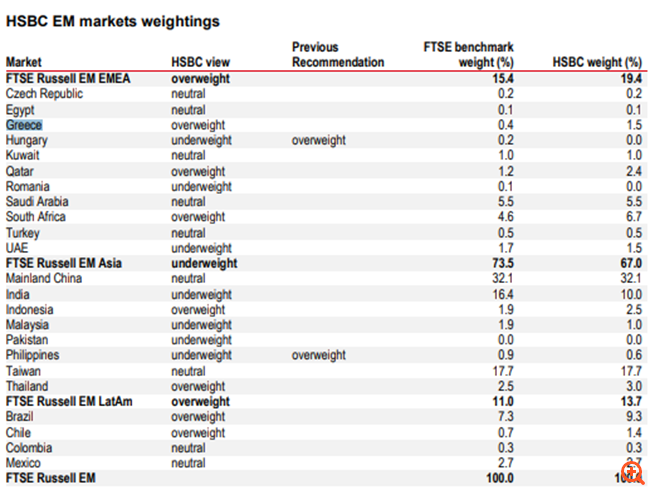Select the 'Egypt' market name
This screenshot has width=650, height=490.
click(x=20, y=110)
